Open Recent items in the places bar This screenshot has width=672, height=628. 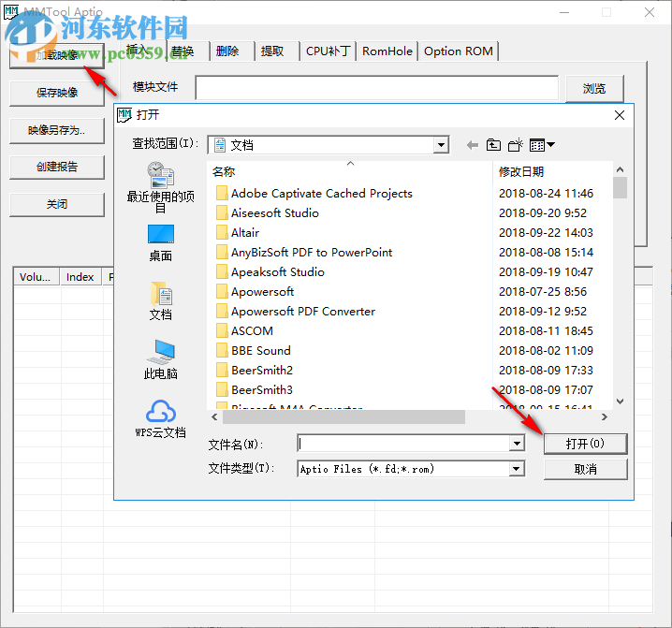coord(161,187)
